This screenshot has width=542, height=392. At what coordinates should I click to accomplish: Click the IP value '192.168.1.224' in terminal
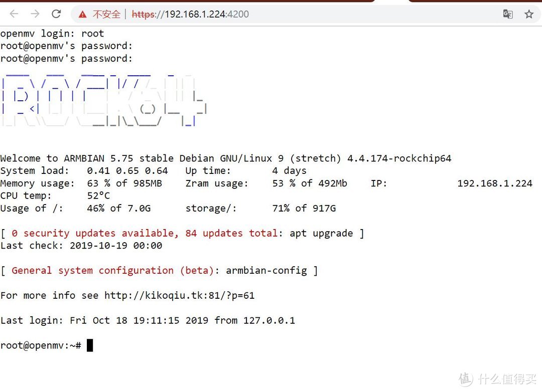(x=495, y=183)
